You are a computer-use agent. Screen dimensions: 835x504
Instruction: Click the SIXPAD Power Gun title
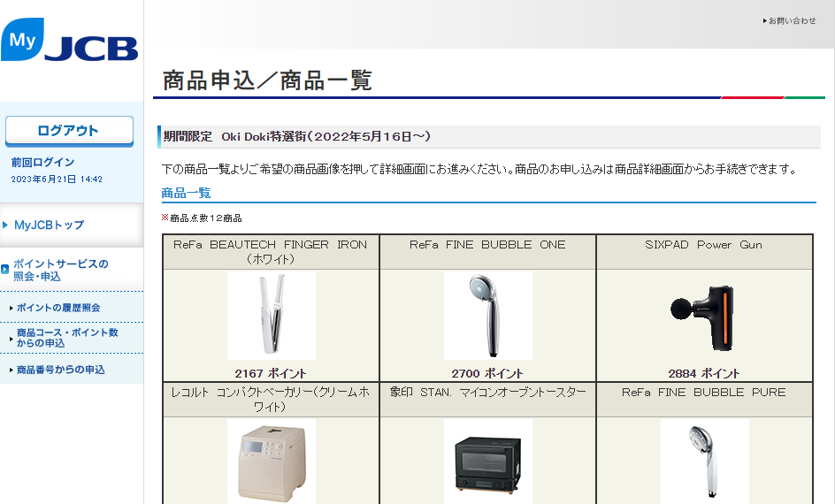[703, 245]
